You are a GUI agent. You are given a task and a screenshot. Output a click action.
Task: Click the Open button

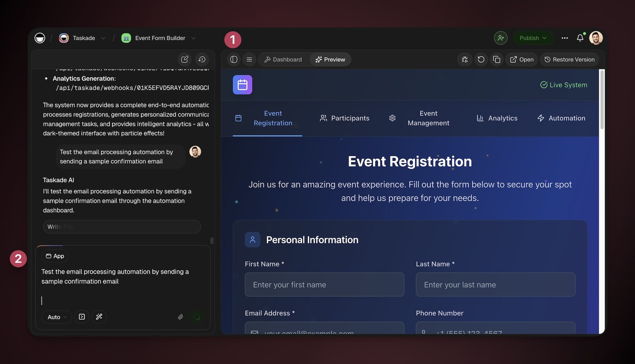[x=522, y=59]
